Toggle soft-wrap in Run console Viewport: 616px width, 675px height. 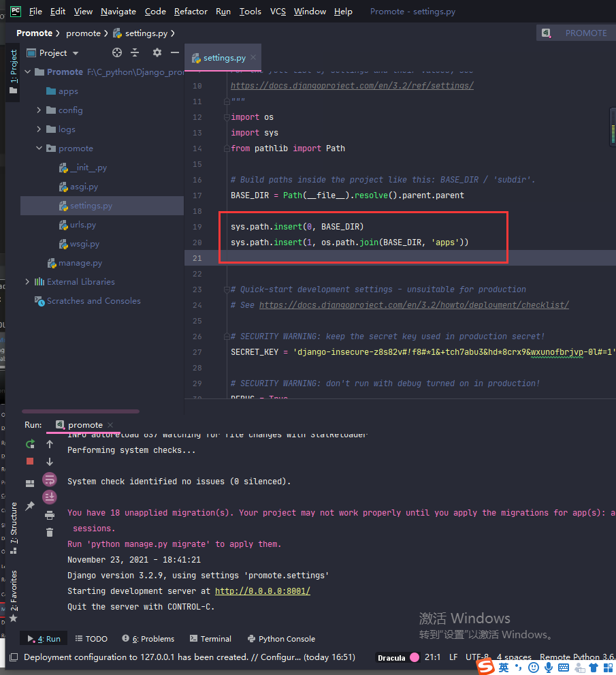tap(50, 479)
